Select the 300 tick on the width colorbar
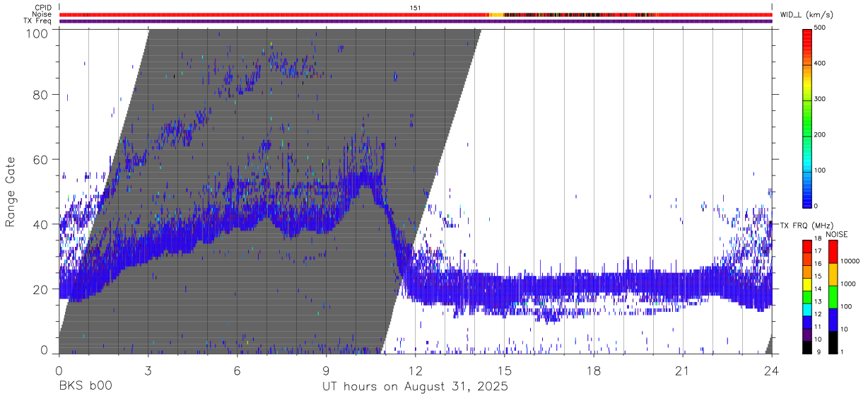Screen dimensions: 868x401 (820, 99)
